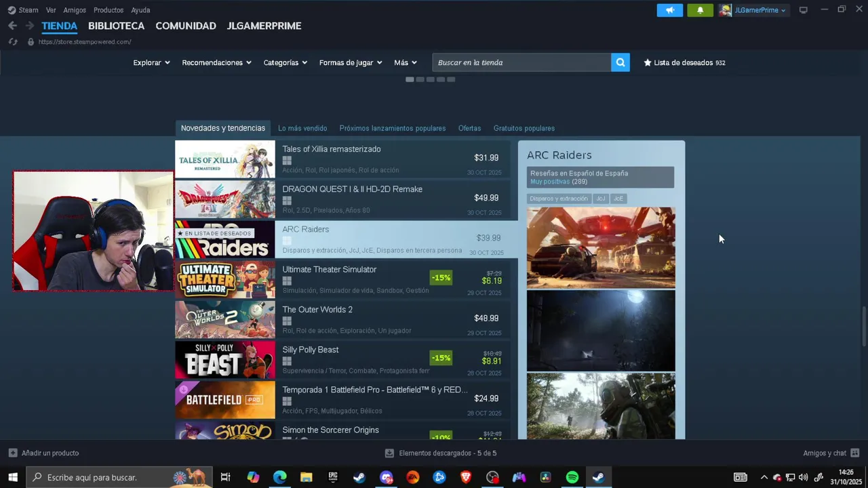Click the Big Picture mode monitor icon
Image resolution: width=868 pixels, height=488 pixels.
pos(803,10)
